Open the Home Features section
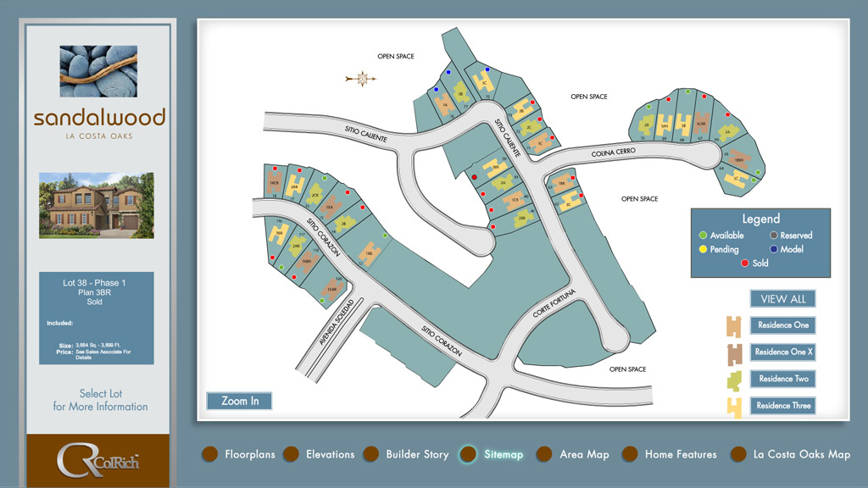The height and width of the screenshot is (488, 868). [670, 454]
